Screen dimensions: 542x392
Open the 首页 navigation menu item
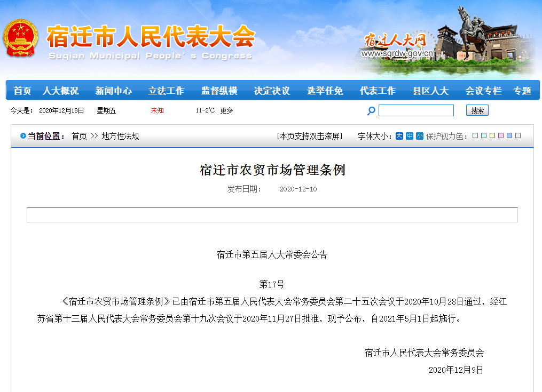pyautogui.click(x=22, y=91)
